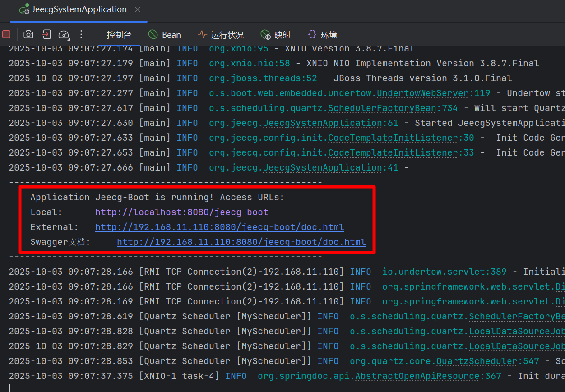Click the timestamp '2025-10-03 09:07:27.666'
The width and height of the screenshot is (565, 392).
(x=71, y=168)
